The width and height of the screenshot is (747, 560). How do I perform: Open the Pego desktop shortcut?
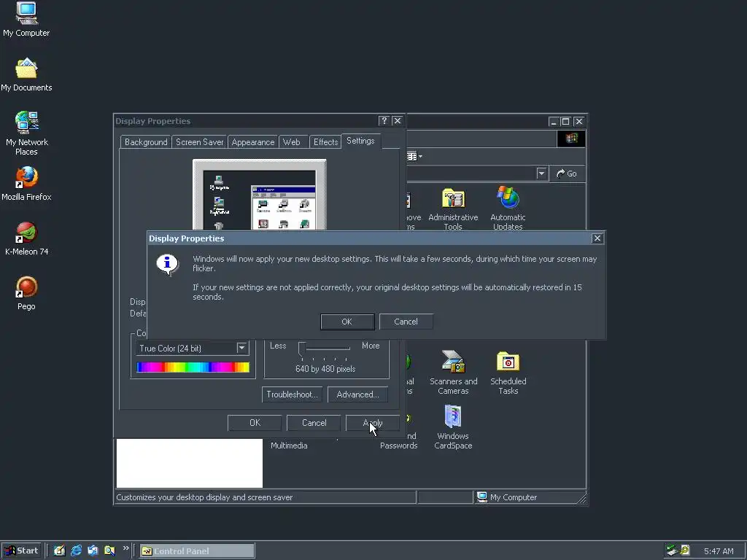pos(26,293)
